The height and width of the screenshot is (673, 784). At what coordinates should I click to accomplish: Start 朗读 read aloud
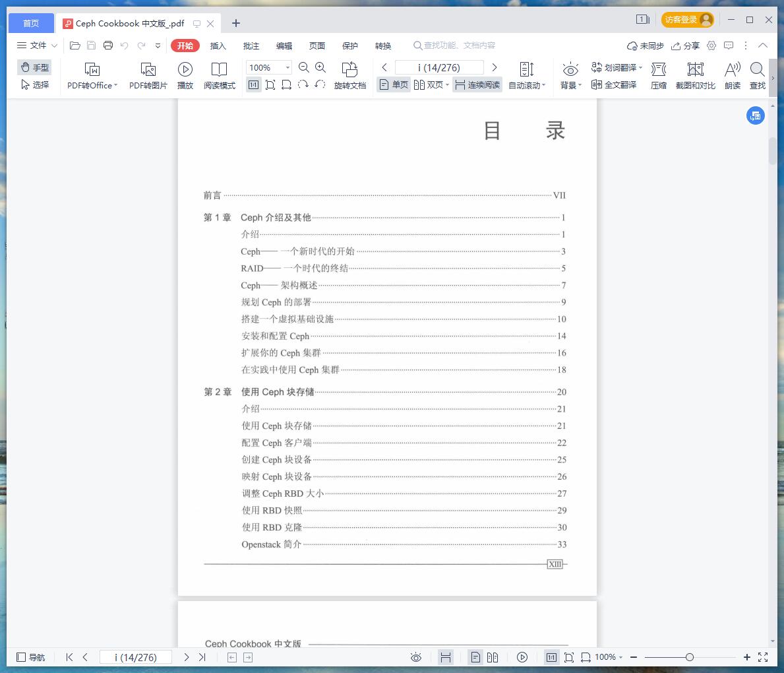(733, 75)
